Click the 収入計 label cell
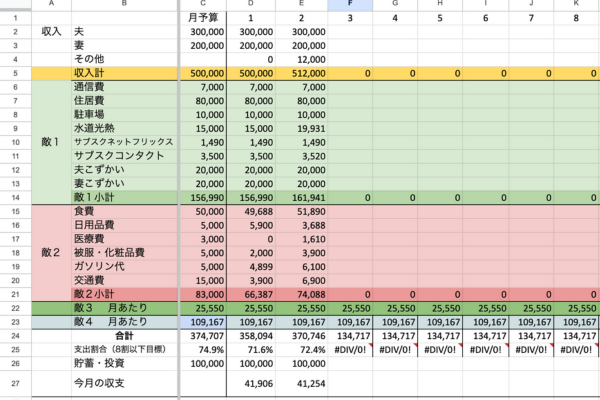Image resolution: width=600 pixels, height=400 pixels. (x=124, y=73)
